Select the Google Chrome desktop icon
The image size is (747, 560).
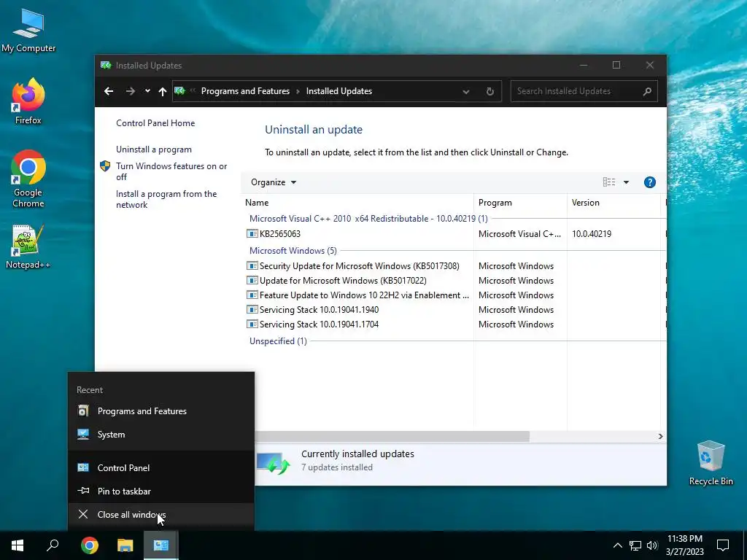pyautogui.click(x=28, y=179)
